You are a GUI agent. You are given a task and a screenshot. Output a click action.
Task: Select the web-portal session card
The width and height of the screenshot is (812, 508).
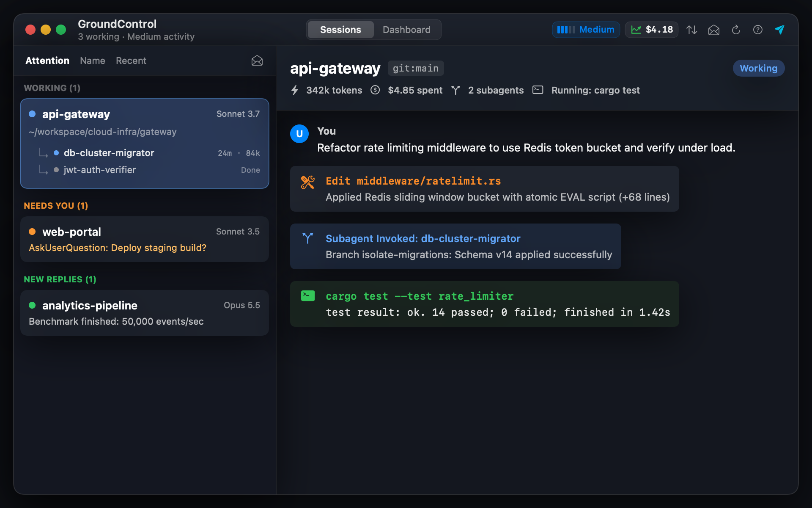pos(145,239)
